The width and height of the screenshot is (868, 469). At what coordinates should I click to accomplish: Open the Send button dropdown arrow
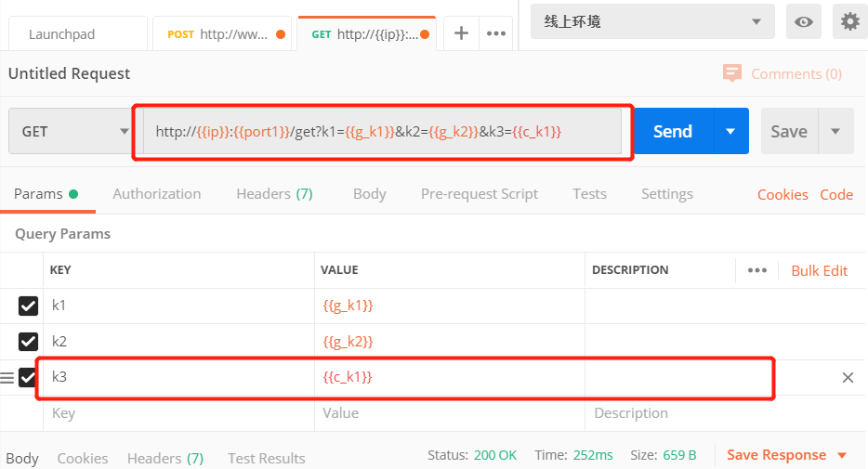[730, 131]
